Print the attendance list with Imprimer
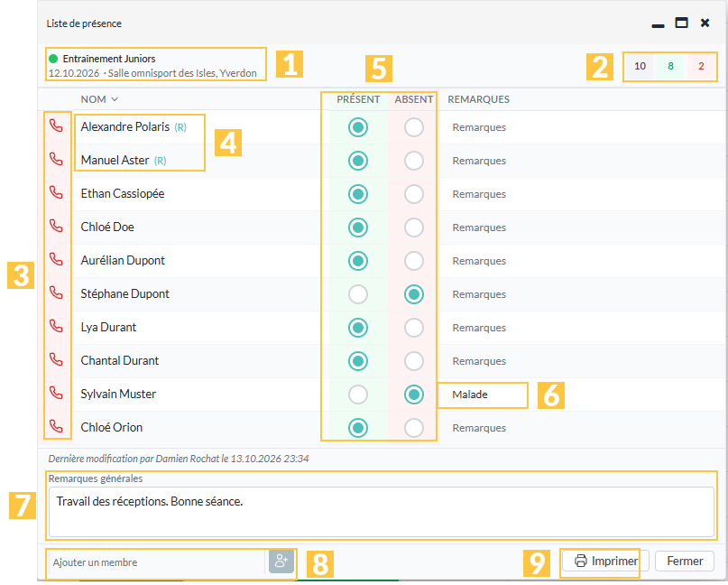Viewport: 728px width, 585px height. click(605, 562)
